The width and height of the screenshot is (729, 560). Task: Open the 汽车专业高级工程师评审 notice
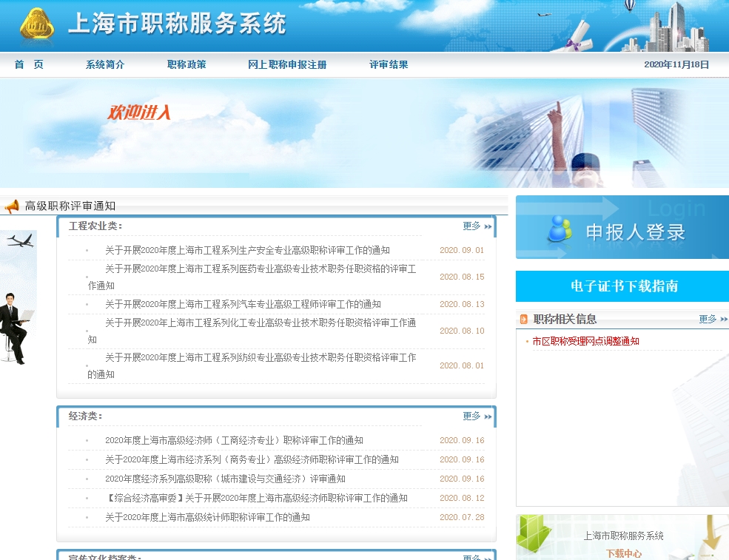coord(243,304)
